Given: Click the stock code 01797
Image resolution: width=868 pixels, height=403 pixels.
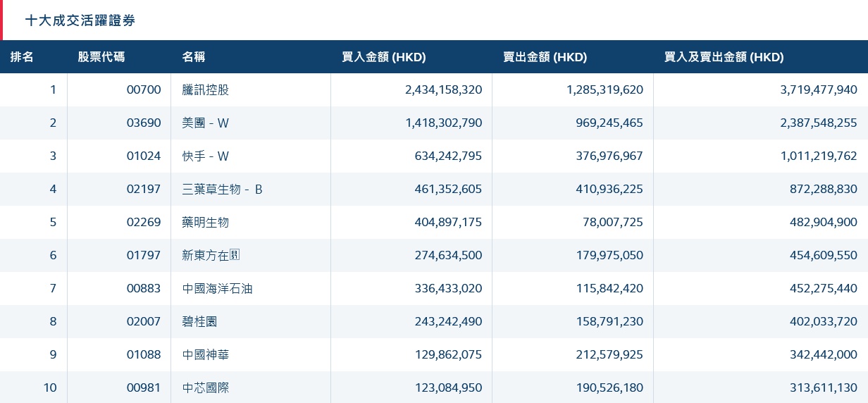Looking at the screenshot, I should 144,255.
